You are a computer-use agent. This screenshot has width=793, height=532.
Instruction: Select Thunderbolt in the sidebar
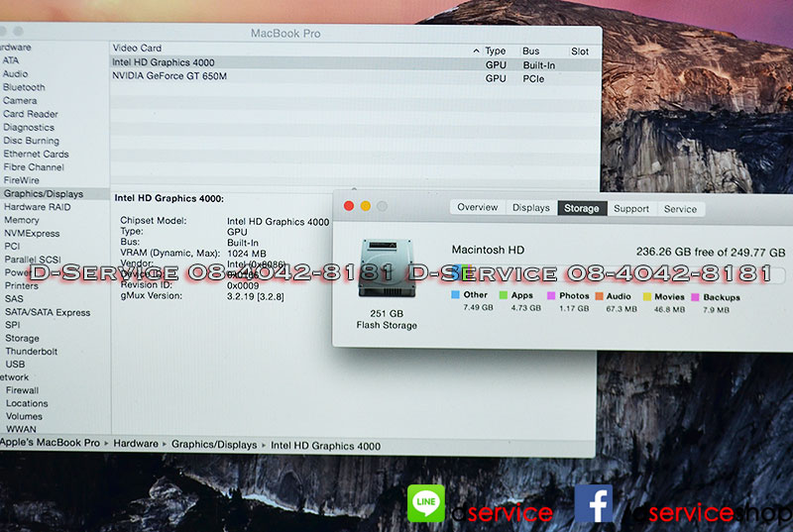coord(32,352)
